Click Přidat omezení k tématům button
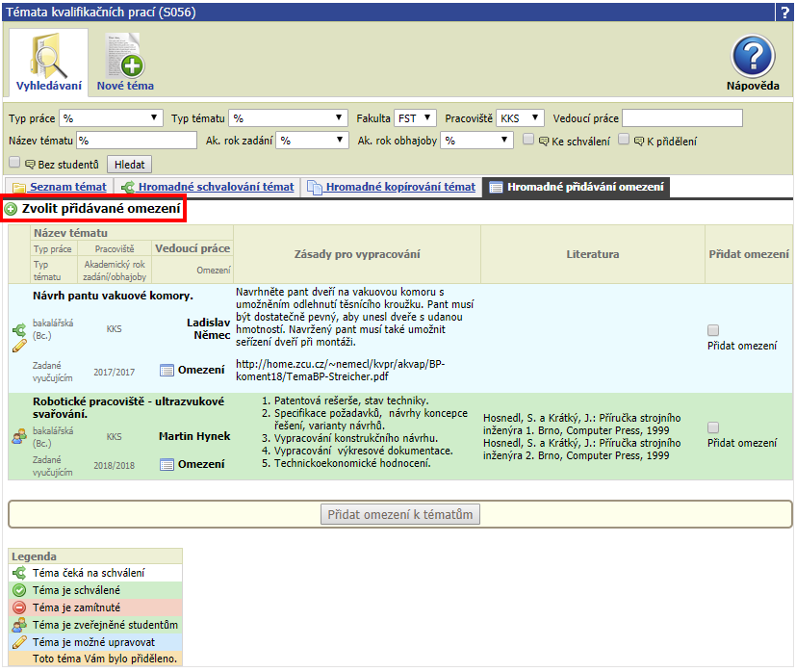This screenshot has width=796, height=672. point(400,514)
